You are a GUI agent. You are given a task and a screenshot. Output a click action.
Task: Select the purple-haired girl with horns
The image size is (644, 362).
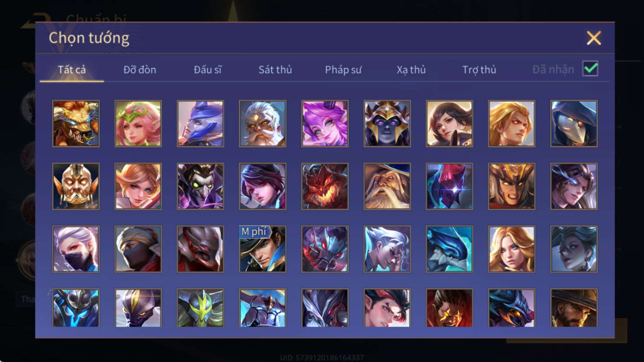click(325, 124)
